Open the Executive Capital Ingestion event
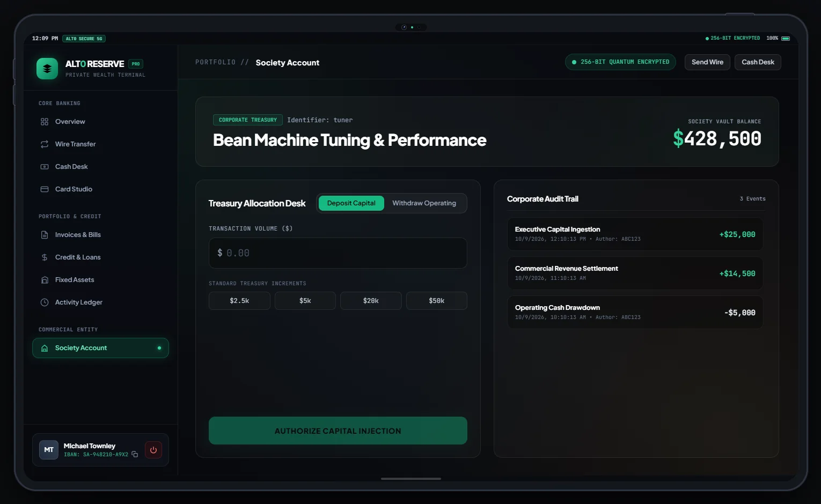This screenshot has height=504, width=821. [635, 234]
